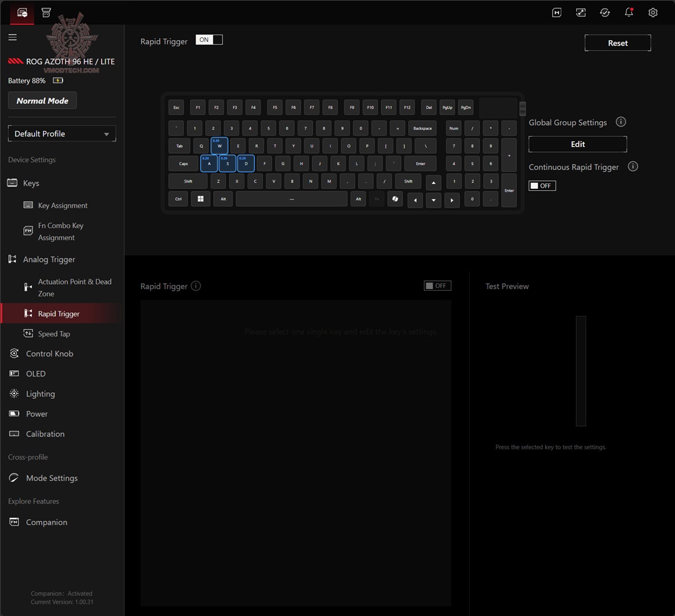
Task: Click the Current Version 1.00.31 text
Action: [62, 602]
